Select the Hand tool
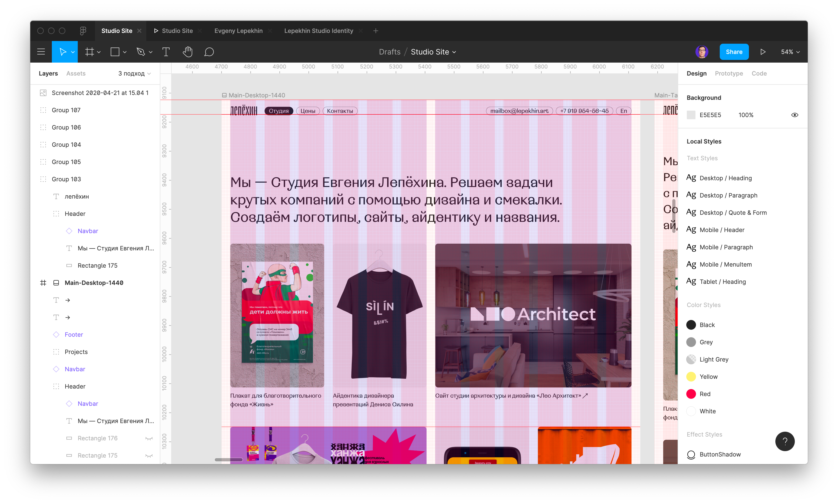This screenshot has height=504, width=838. pos(188,52)
